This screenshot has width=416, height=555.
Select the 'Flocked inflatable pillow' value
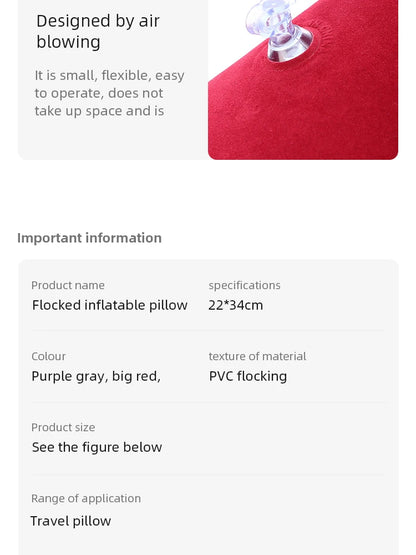[x=110, y=305]
